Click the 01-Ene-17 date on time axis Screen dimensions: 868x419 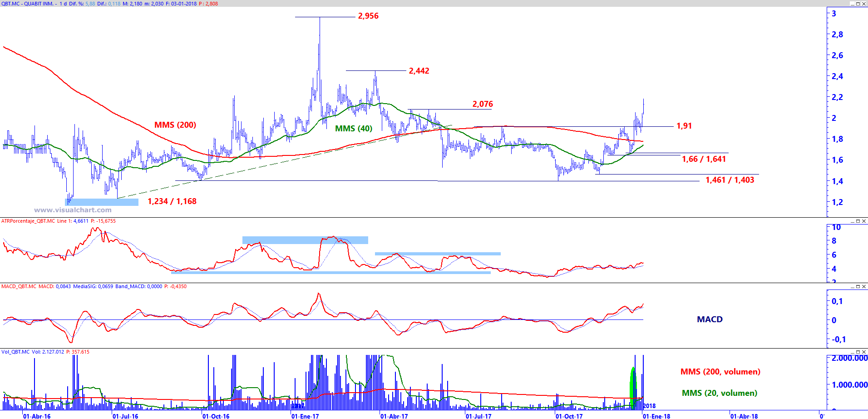click(x=305, y=416)
